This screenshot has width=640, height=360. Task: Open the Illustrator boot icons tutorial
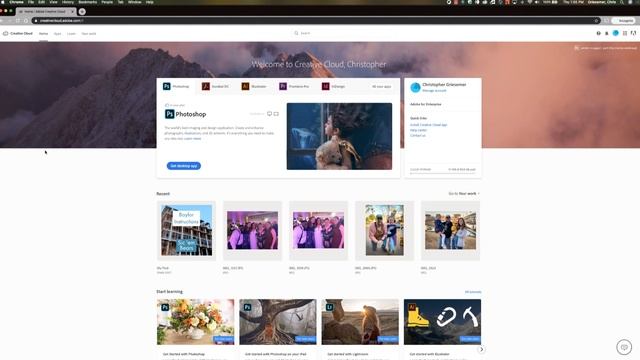coord(442,322)
